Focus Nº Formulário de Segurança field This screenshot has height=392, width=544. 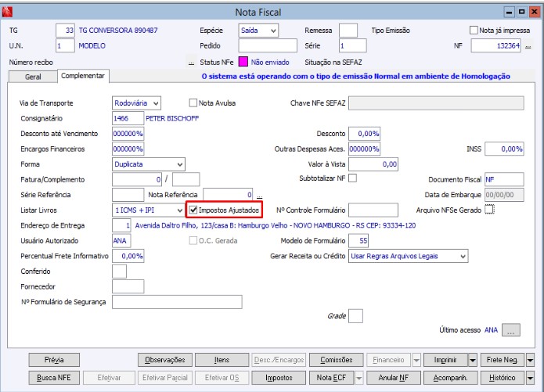(x=177, y=302)
